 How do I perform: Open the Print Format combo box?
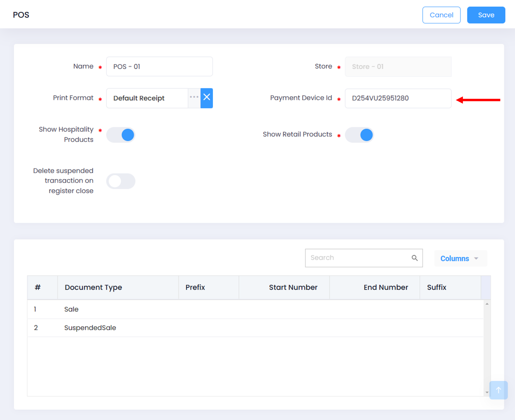(x=147, y=98)
